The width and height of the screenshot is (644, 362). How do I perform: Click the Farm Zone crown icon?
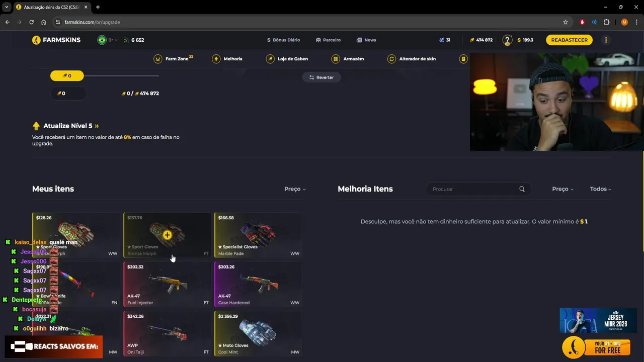click(x=158, y=59)
